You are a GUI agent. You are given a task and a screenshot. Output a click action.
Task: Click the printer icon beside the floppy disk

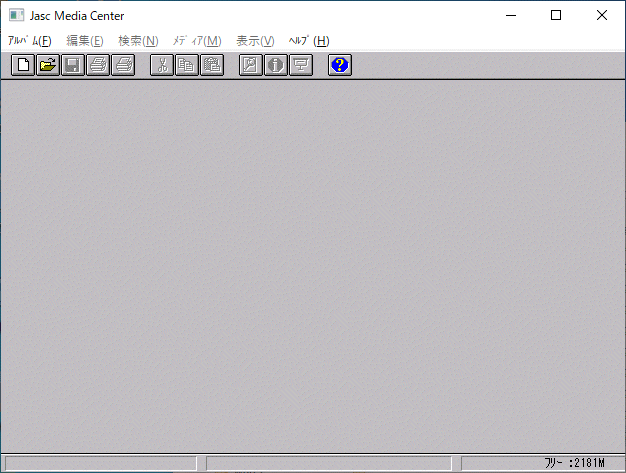point(98,65)
